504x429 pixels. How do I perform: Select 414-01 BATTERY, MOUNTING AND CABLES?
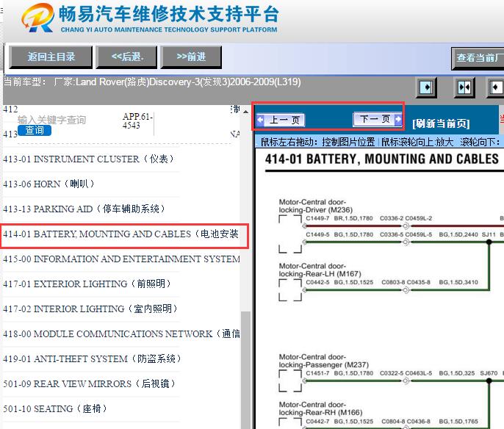pyautogui.click(x=120, y=234)
